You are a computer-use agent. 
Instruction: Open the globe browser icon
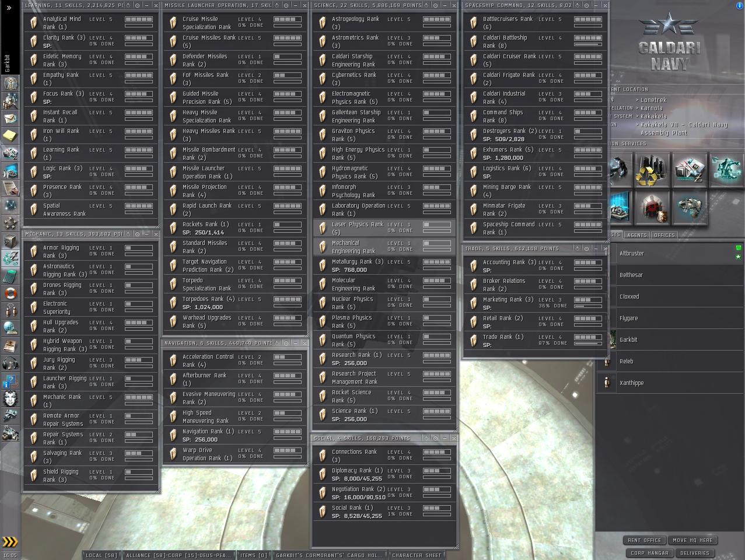[x=11, y=328]
